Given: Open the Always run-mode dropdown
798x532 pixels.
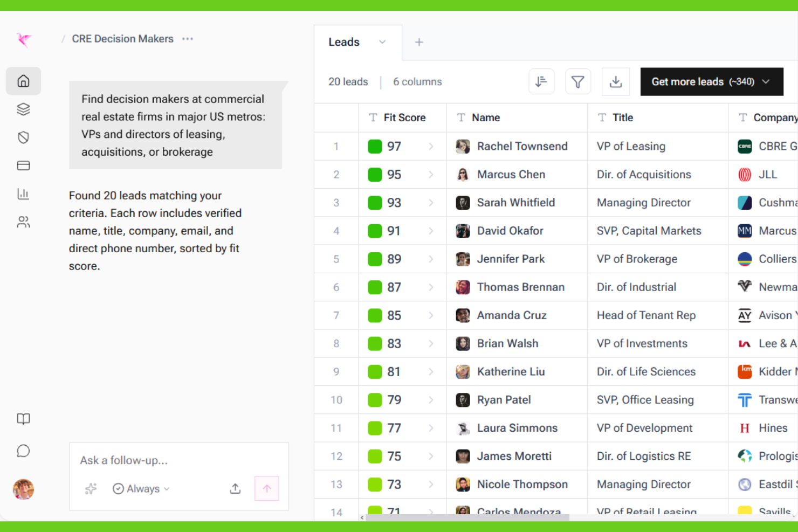Looking at the screenshot, I should tap(141, 488).
